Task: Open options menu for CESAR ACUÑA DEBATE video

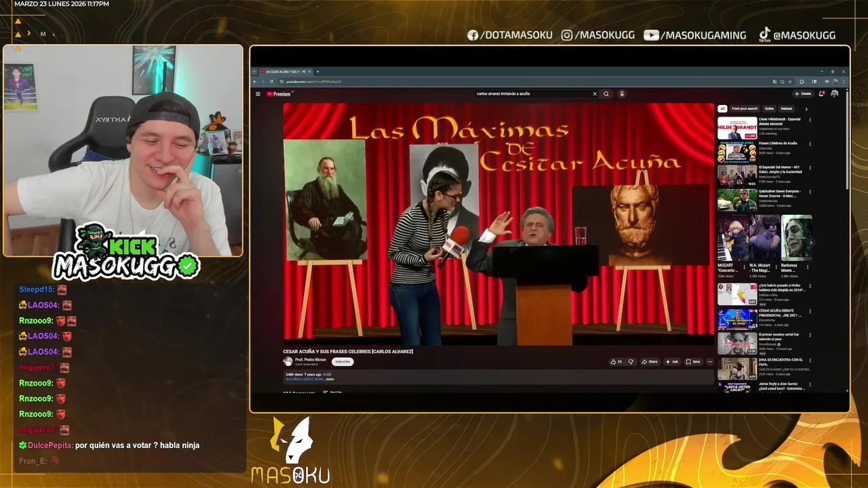Action: click(810, 312)
